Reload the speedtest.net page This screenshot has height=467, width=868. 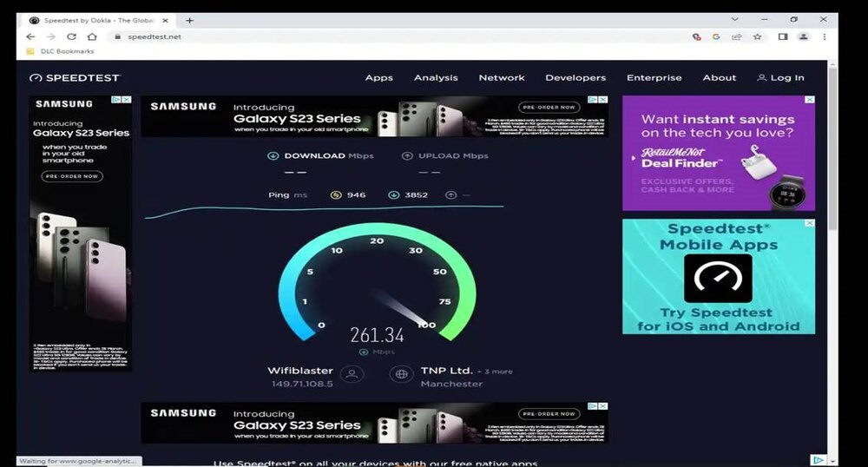coord(71,36)
